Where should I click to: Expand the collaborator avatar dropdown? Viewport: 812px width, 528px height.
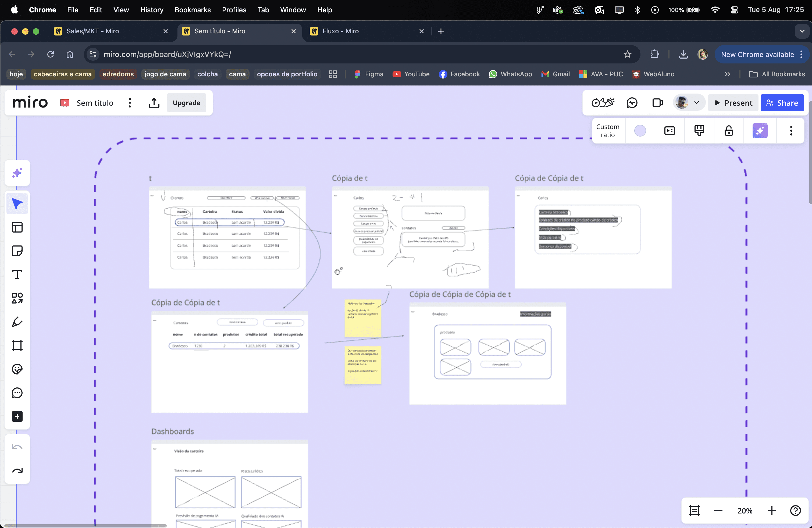point(696,103)
